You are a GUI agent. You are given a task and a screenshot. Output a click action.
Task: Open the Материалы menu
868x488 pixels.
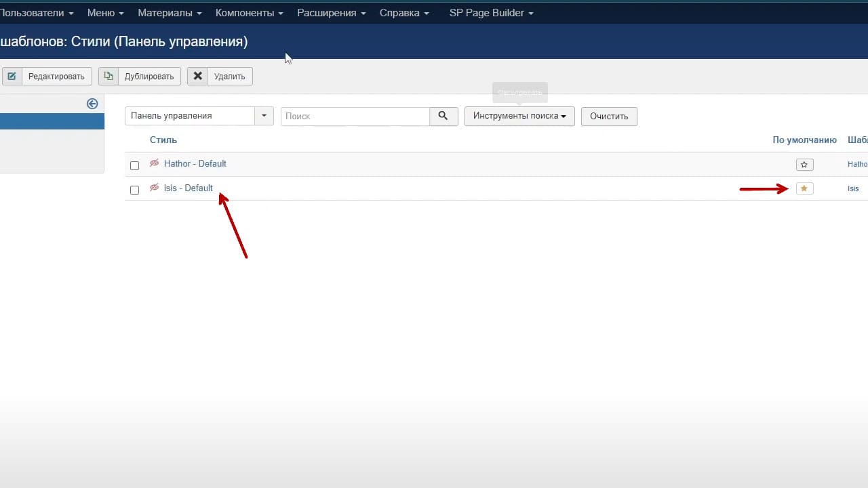170,13
